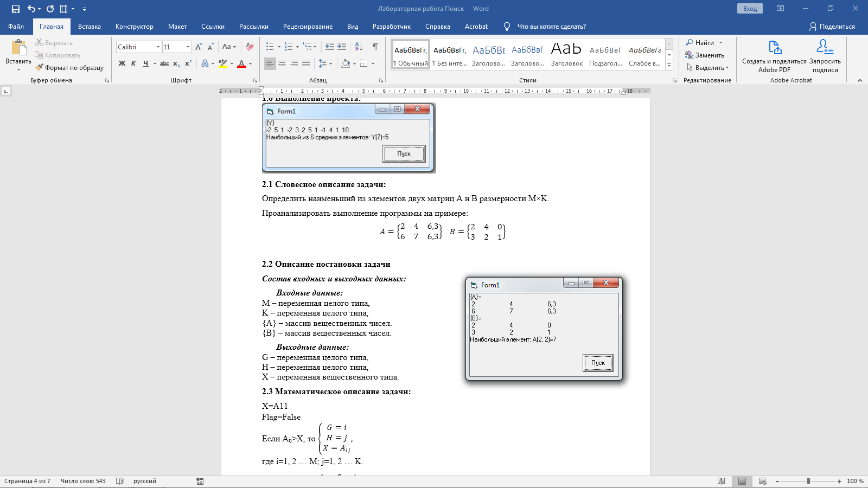Click the 100 % zoom level
The height and width of the screenshot is (488, 868).
[x=855, y=481]
